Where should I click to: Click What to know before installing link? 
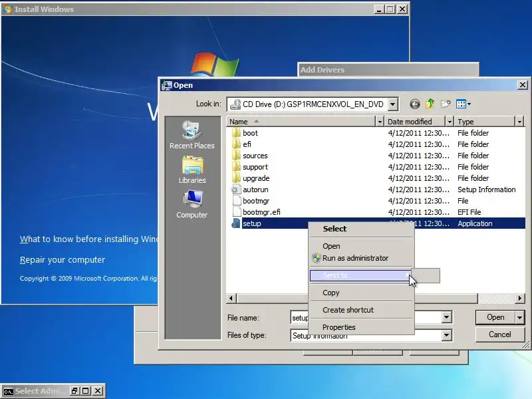pyautogui.click(x=89, y=239)
